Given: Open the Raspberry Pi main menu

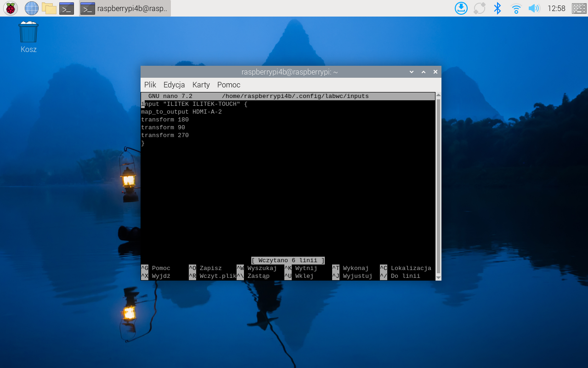Looking at the screenshot, I should (x=10, y=8).
